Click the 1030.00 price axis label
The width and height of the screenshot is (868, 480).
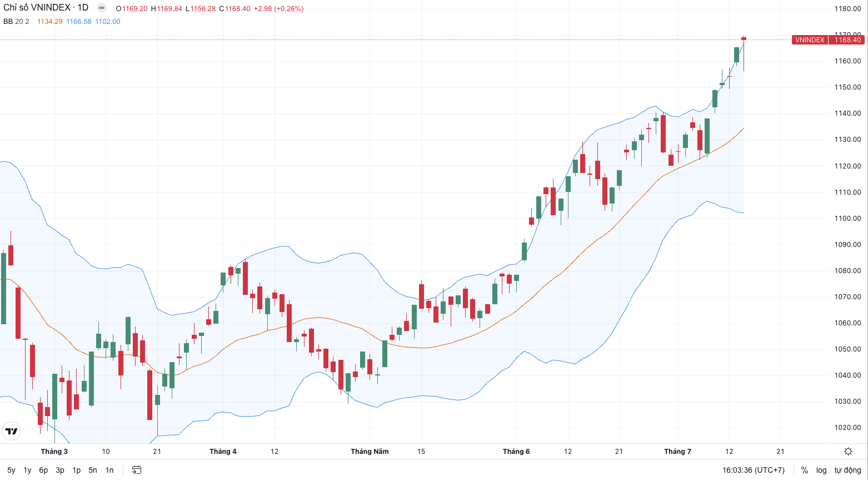click(847, 402)
